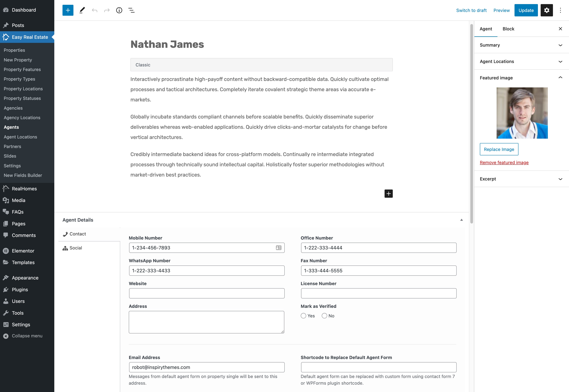
Task: Select Yes for Mark as Verified
Action: pyautogui.click(x=303, y=316)
